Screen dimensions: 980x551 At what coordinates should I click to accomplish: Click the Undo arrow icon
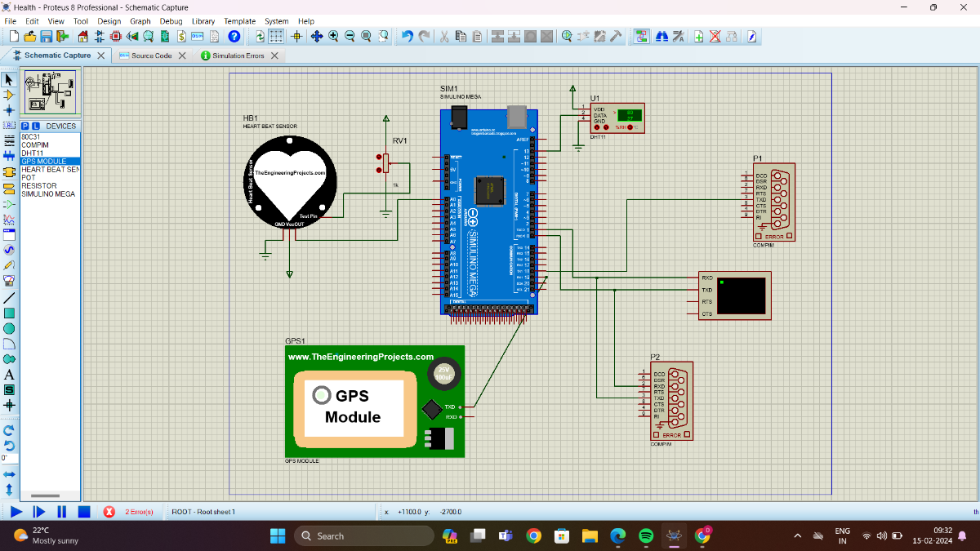(x=408, y=37)
